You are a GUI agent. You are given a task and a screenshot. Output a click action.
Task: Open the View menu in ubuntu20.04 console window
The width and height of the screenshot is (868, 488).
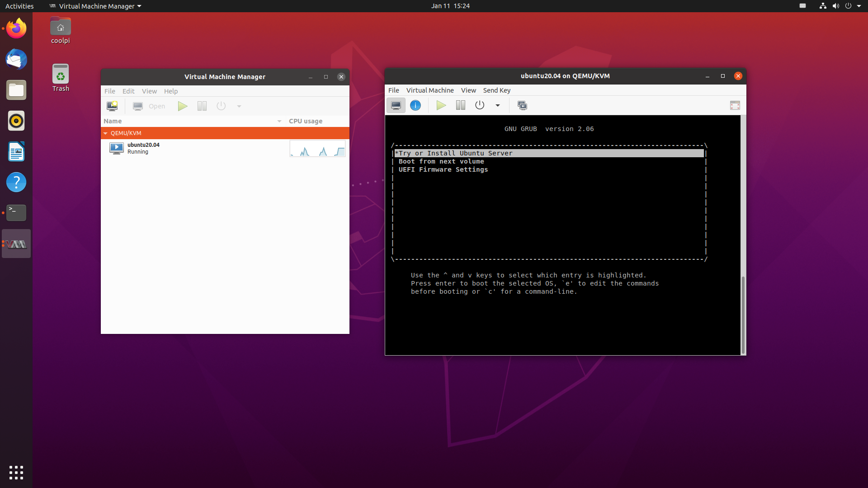click(x=468, y=90)
